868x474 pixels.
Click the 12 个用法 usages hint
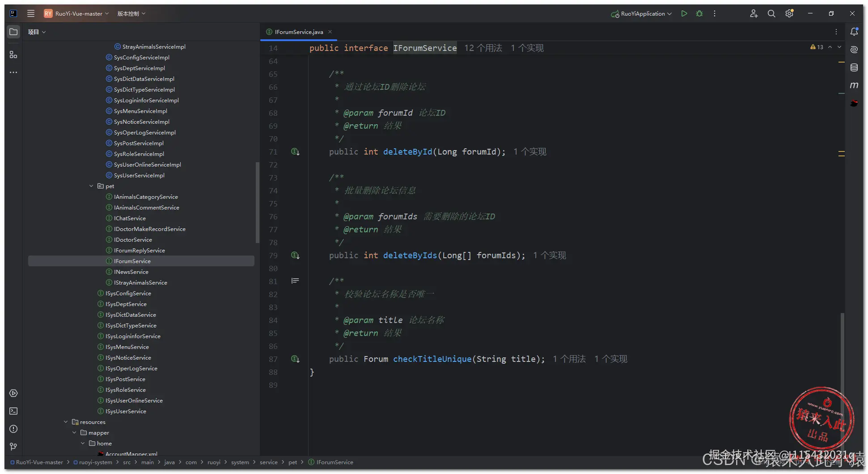[x=483, y=48]
